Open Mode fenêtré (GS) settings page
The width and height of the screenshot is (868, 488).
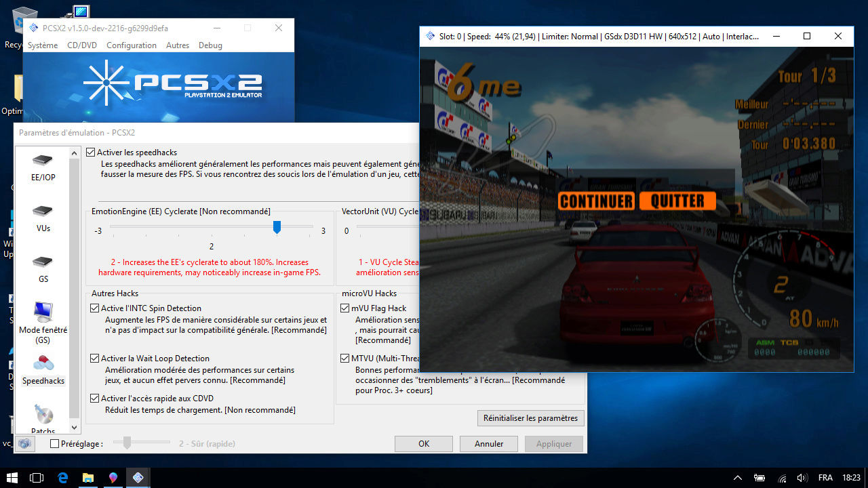click(43, 323)
